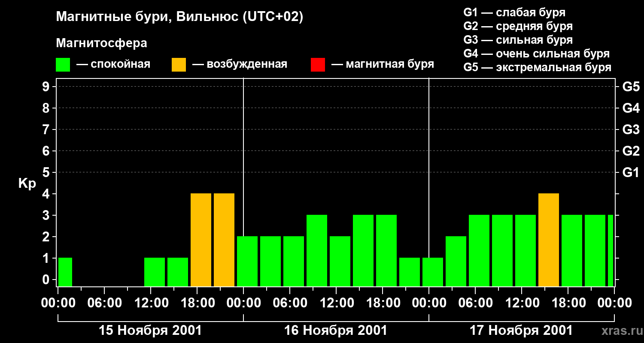Click the 'G5 — экстремальная буря' legend line

pyautogui.click(x=537, y=68)
